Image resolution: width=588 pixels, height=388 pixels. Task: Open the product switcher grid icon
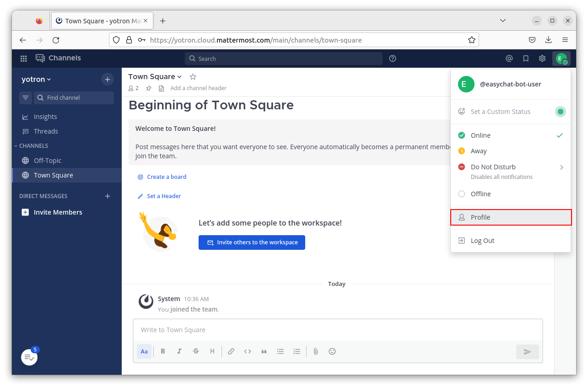point(24,59)
